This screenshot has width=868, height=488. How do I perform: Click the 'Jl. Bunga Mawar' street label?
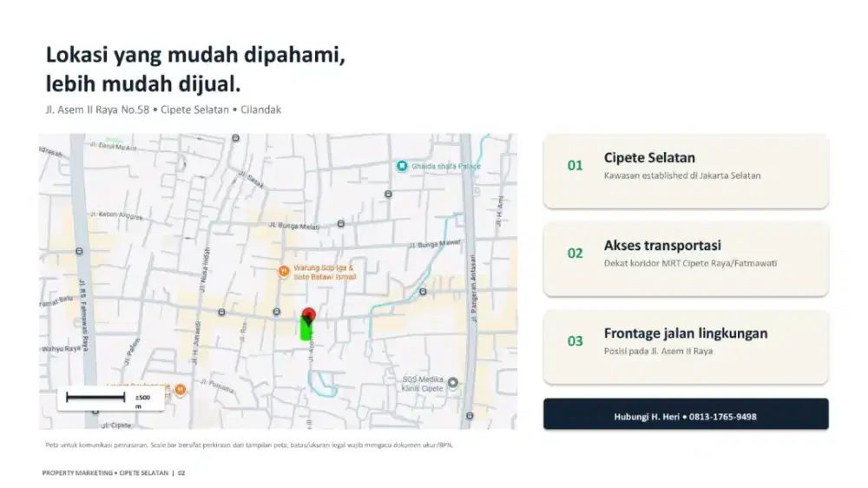[x=435, y=244]
